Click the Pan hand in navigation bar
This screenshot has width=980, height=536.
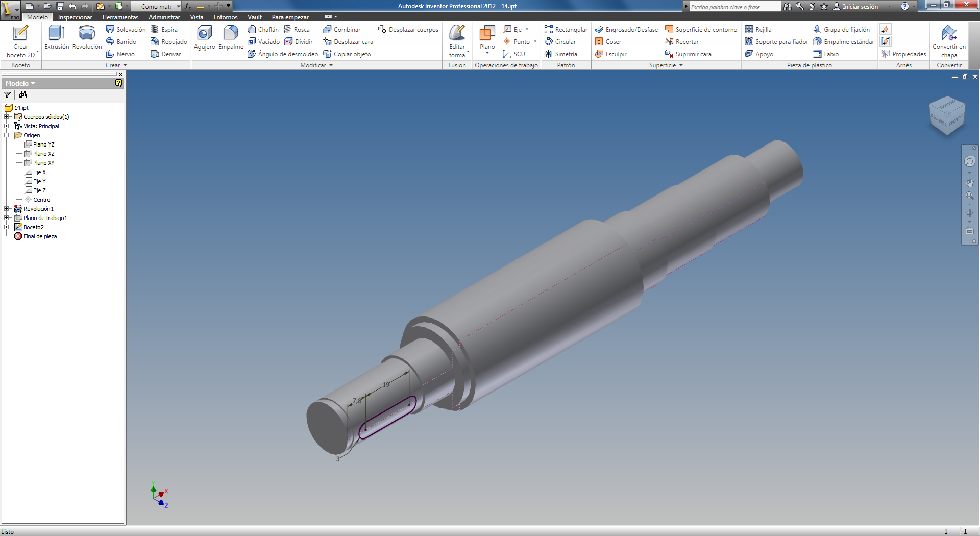(x=970, y=183)
